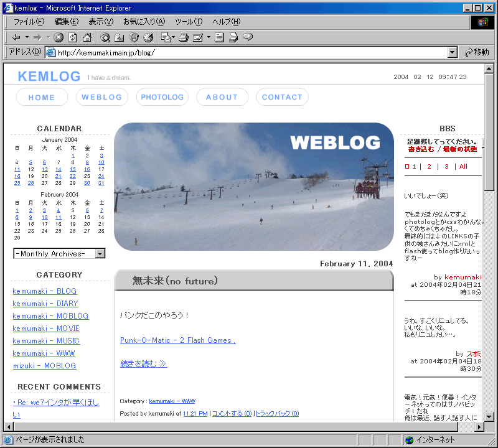The image size is (498, 448).
Task: Open the Search pane from the toolbar
Action: tap(105, 37)
